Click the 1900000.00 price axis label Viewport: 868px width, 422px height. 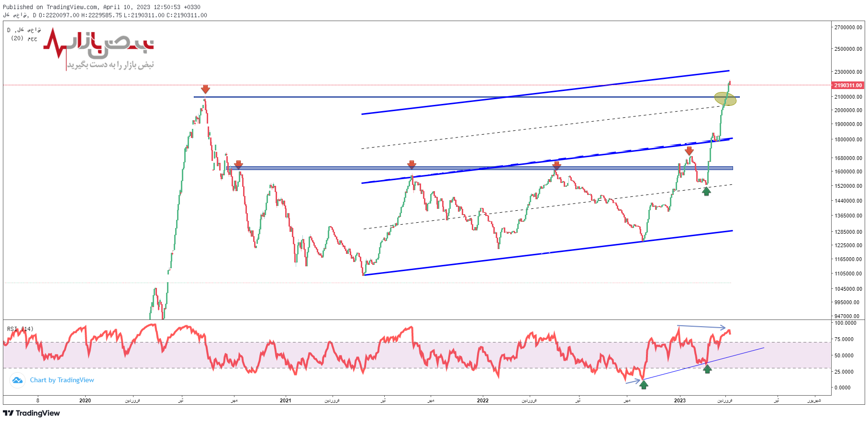[848, 124]
